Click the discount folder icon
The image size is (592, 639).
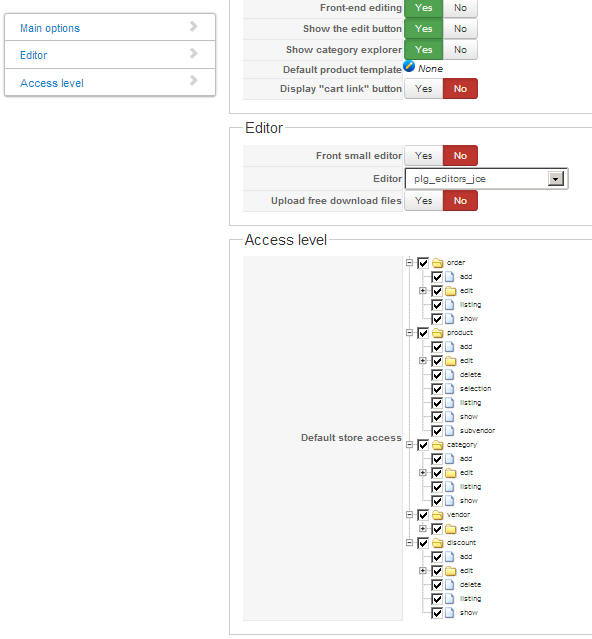tap(438, 543)
